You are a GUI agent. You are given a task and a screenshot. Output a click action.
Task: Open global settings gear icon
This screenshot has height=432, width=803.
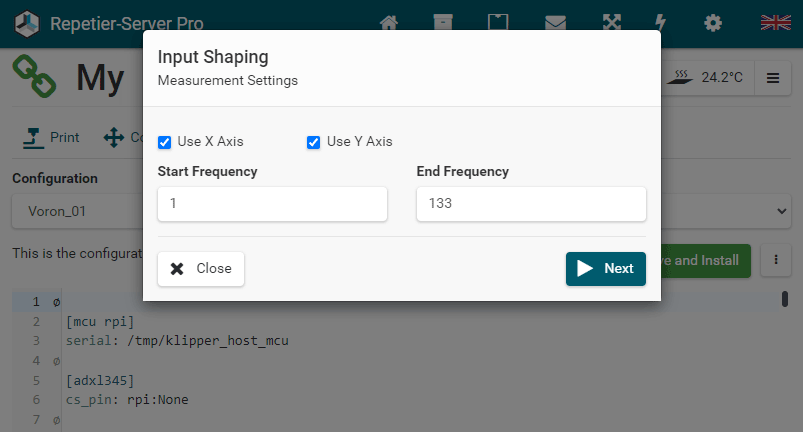coord(712,22)
